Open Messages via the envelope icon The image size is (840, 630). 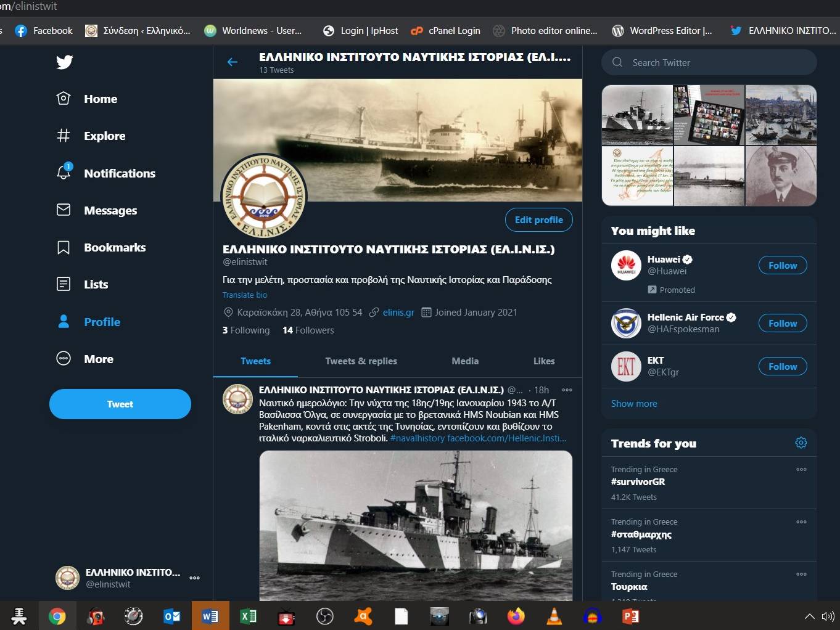click(x=64, y=210)
